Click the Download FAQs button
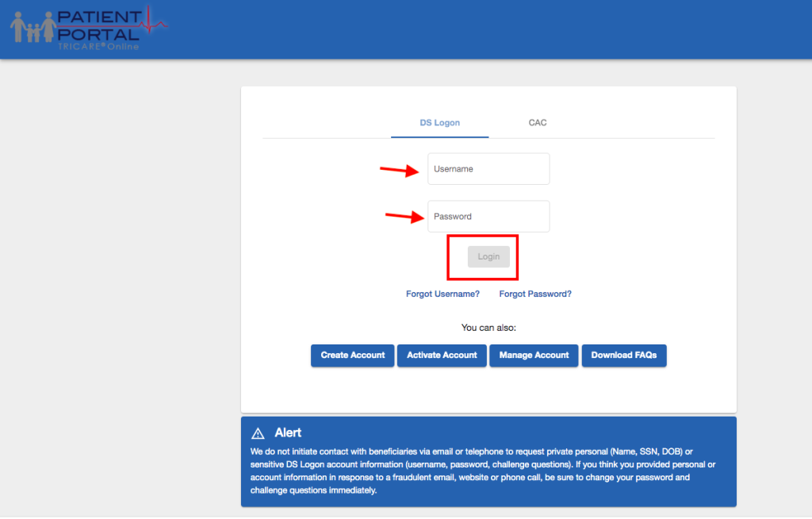The image size is (812, 519). click(624, 356)
